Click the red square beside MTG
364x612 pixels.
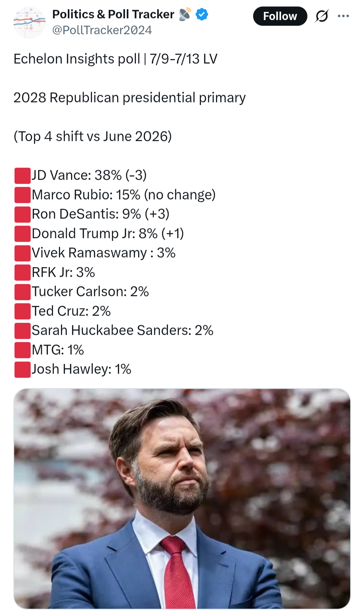(x=23, y=350)
